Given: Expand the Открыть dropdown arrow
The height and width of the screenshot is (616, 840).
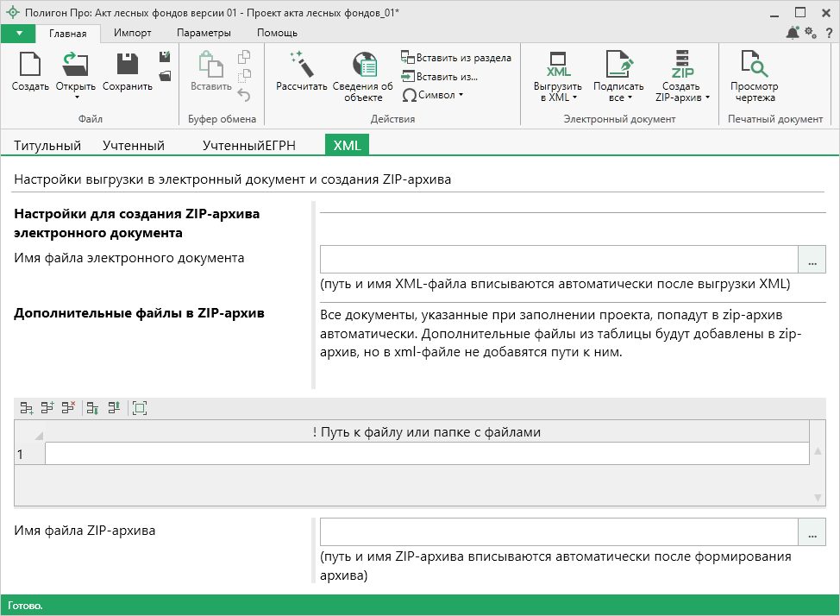Looking at the screenshot, I should click(76, 97).
